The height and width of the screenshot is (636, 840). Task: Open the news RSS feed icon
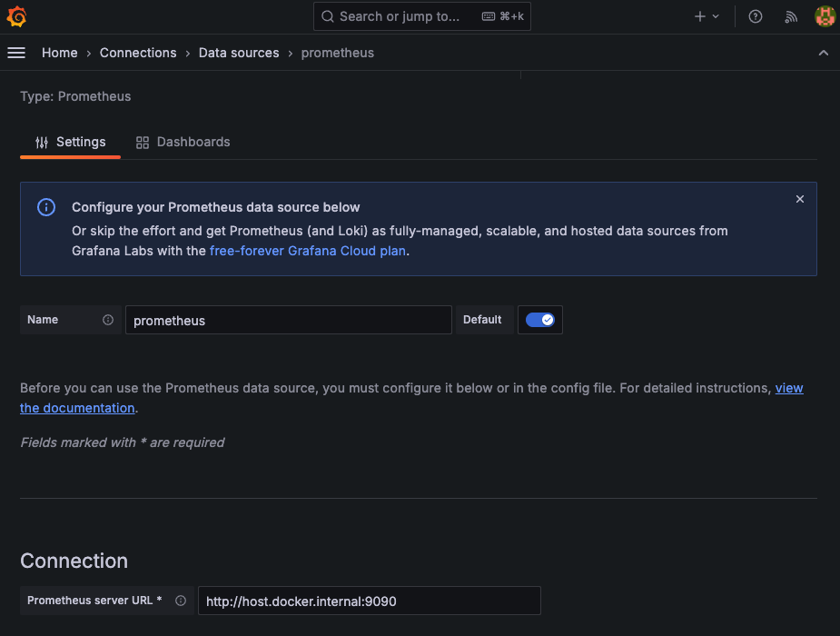(791, 16)
